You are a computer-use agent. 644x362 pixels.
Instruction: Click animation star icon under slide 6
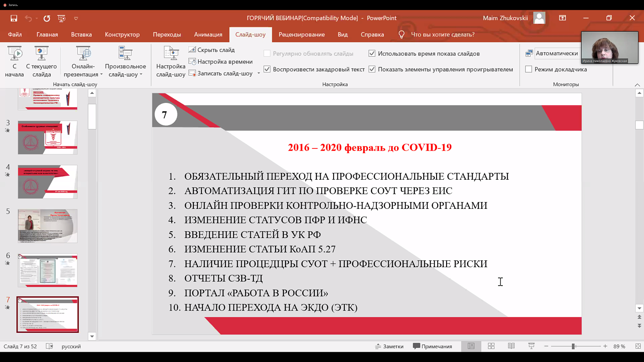(x=7, y=263)
